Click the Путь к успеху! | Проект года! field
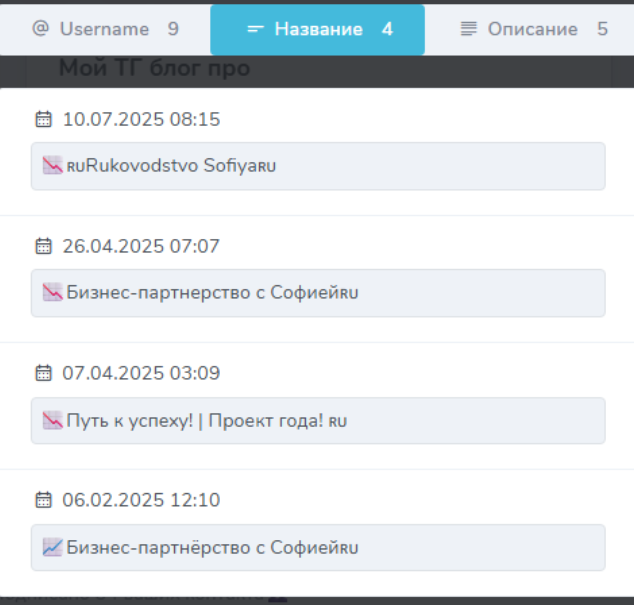 [318, 420]
